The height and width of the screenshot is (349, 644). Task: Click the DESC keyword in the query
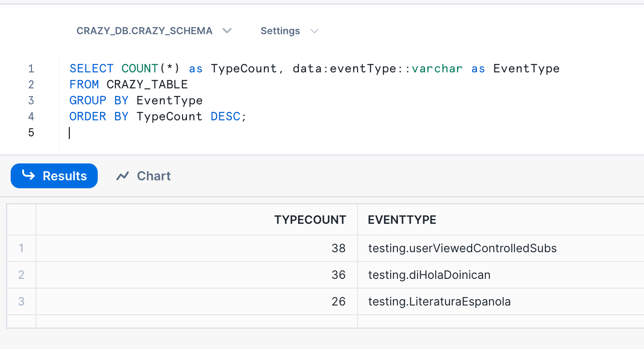coord(225,117)
